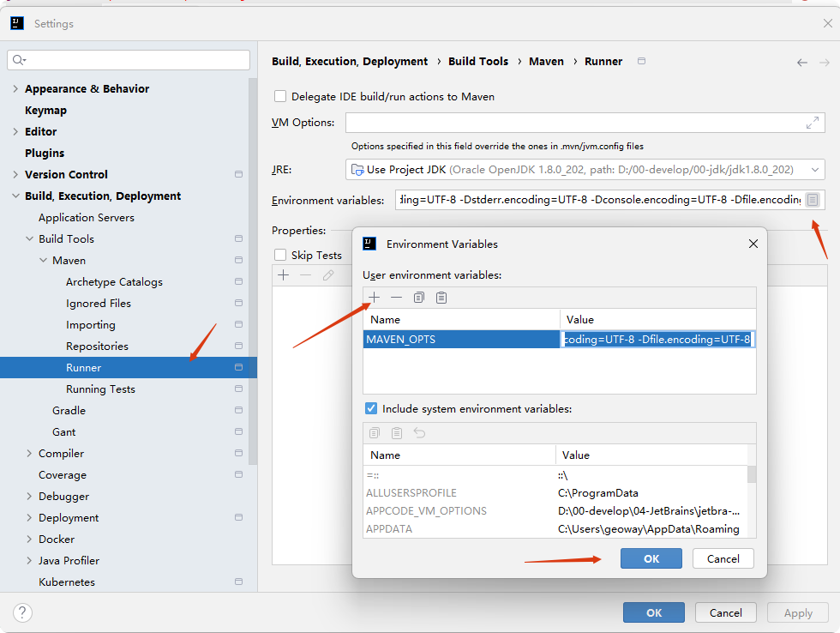Click Build Tools in breadcrumb path

478,61
